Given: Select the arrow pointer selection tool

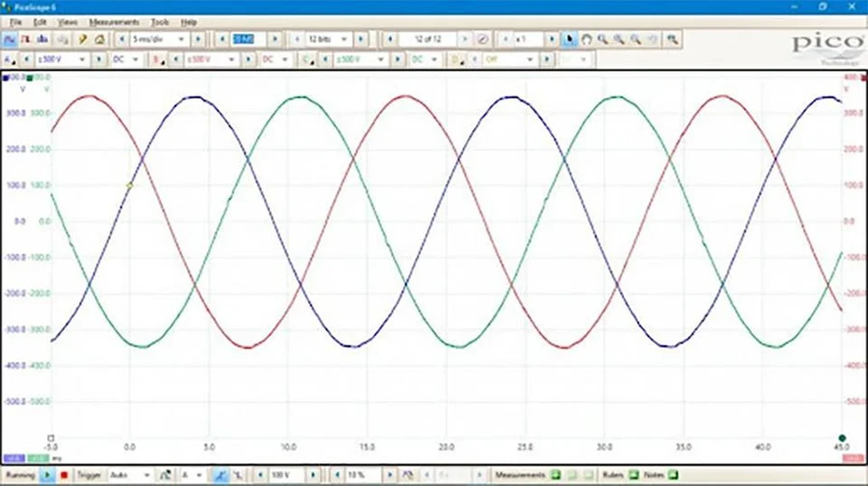Looking at the screenshot, I should click(569, 40).
